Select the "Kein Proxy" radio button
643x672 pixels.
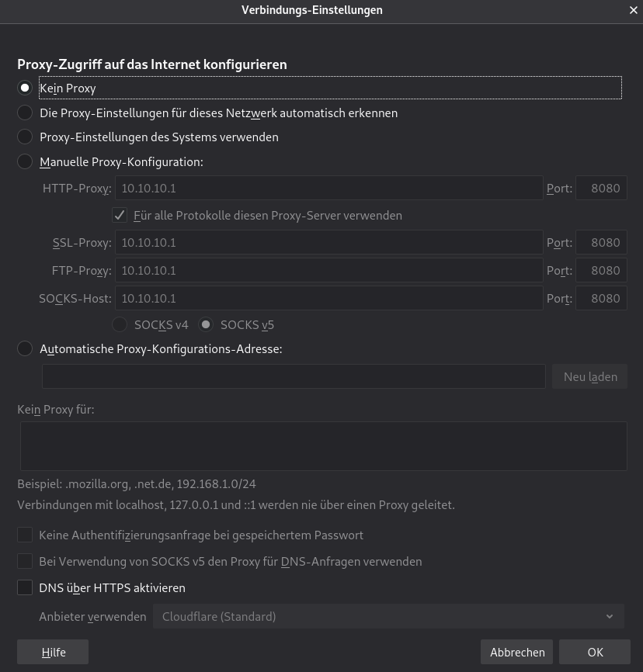pos(24,88)
